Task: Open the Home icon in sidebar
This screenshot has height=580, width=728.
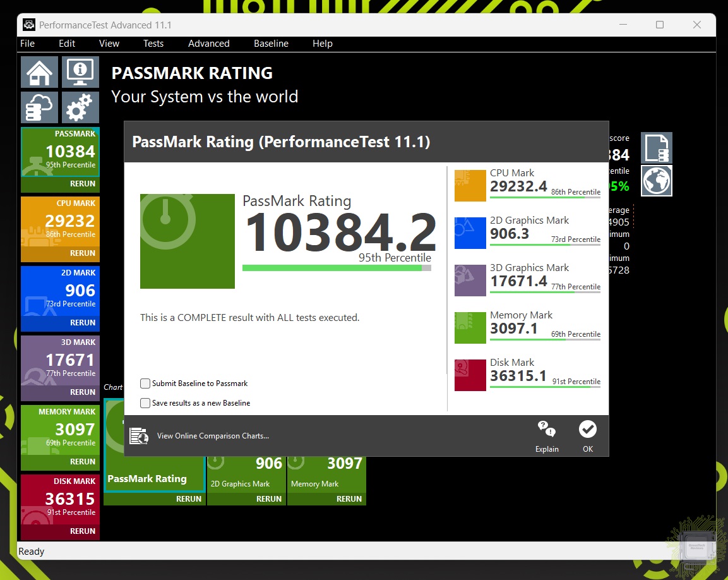Action: [x=40, y=72]
